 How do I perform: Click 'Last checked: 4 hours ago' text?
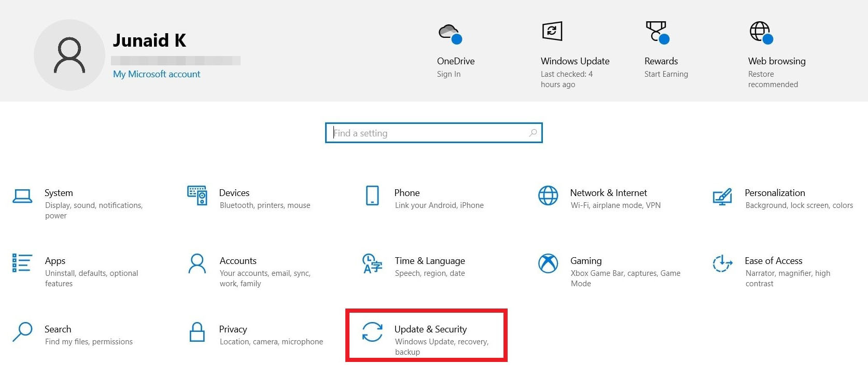567,79
